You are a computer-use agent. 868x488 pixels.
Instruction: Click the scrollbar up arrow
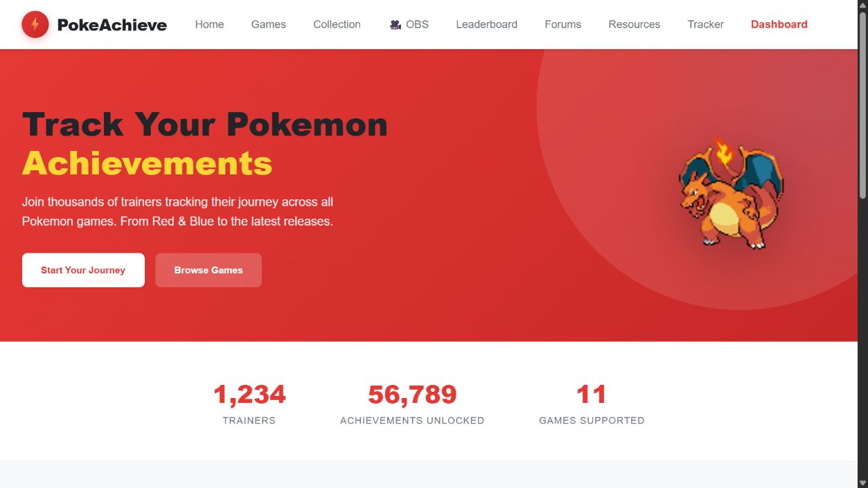862,6
